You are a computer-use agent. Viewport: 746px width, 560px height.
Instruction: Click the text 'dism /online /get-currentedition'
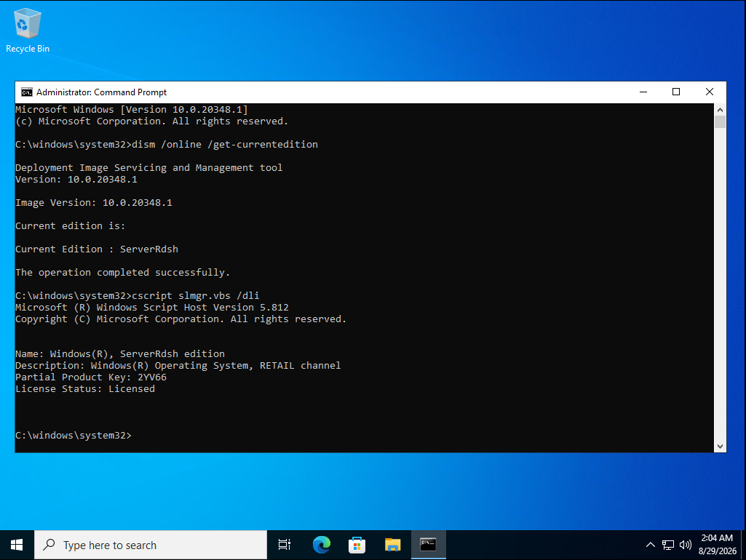click(225, 145)
